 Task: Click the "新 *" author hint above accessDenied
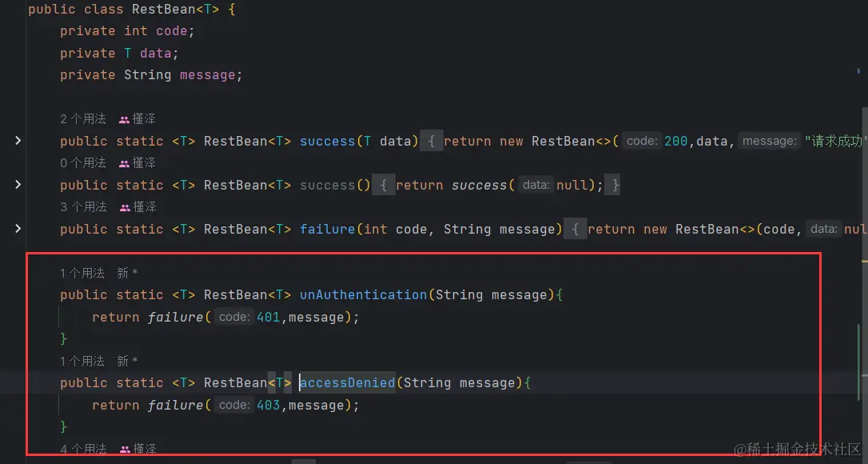tap(127, 361)
